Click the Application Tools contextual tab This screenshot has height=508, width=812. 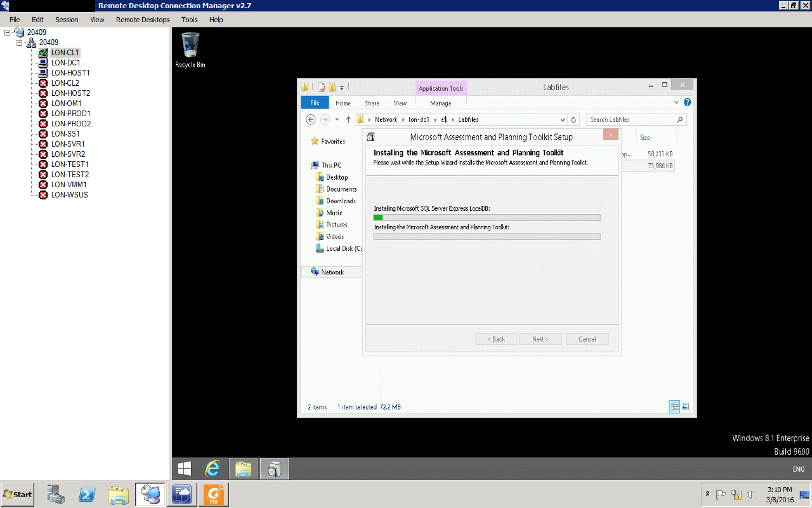441,88
